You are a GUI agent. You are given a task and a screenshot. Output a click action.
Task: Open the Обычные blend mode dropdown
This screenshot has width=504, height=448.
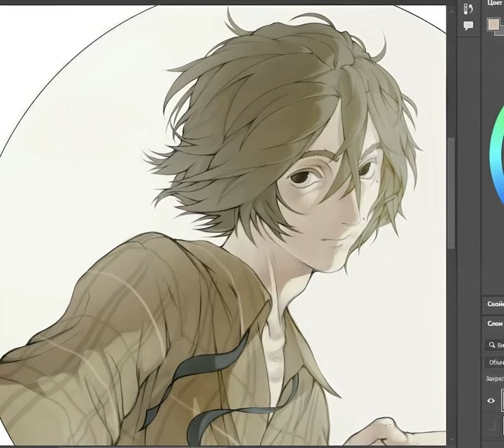[x=495, y=362]
